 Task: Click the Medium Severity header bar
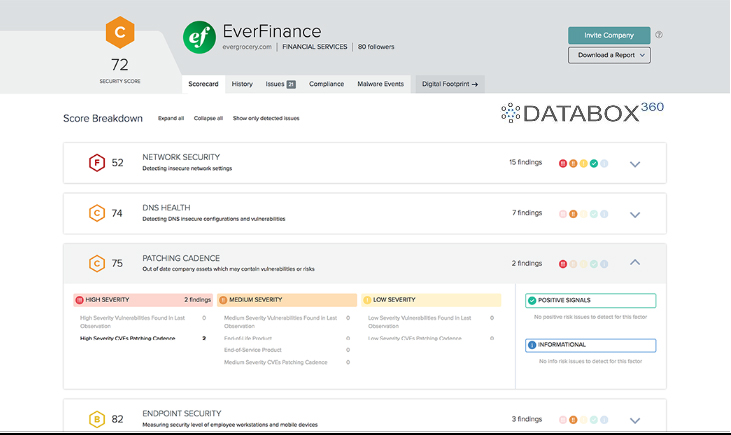(x=287, y=300)
